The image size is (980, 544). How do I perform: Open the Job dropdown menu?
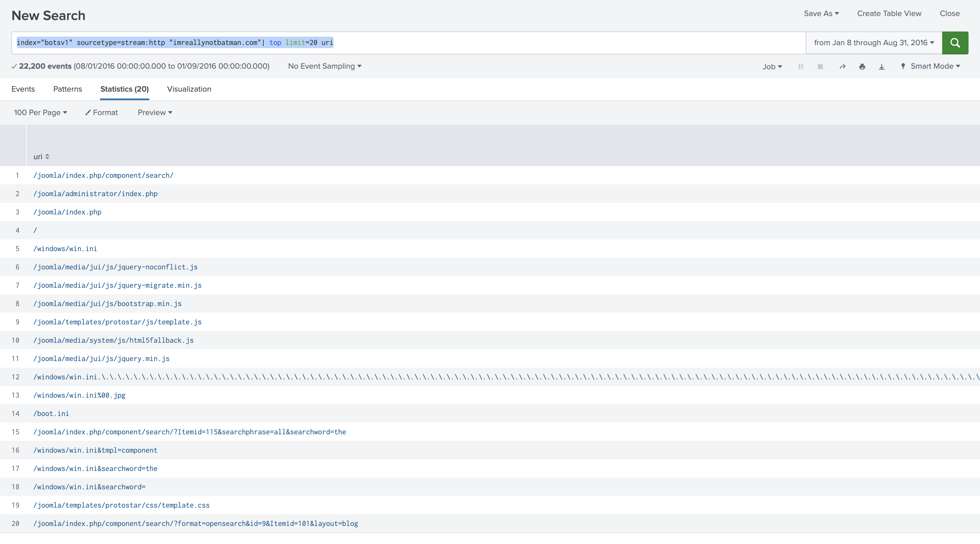pyautogui.click(x=772, y=66)
